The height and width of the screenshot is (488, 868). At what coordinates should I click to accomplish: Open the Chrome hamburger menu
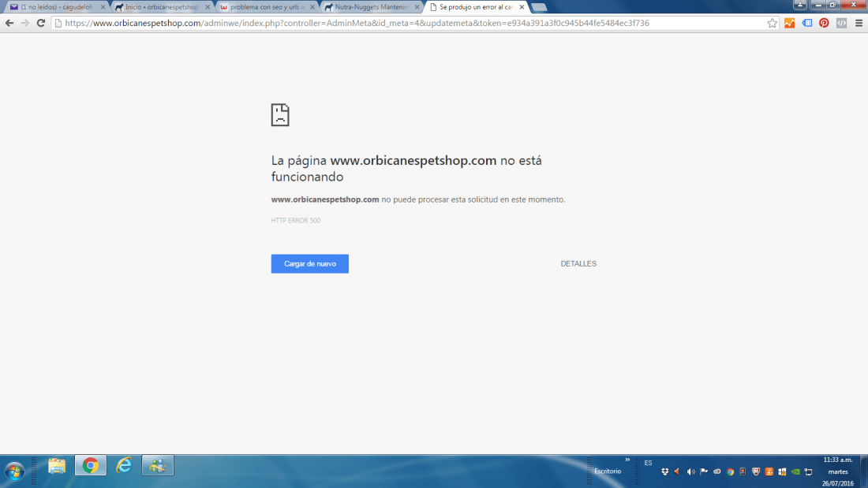tap(859, 23)
